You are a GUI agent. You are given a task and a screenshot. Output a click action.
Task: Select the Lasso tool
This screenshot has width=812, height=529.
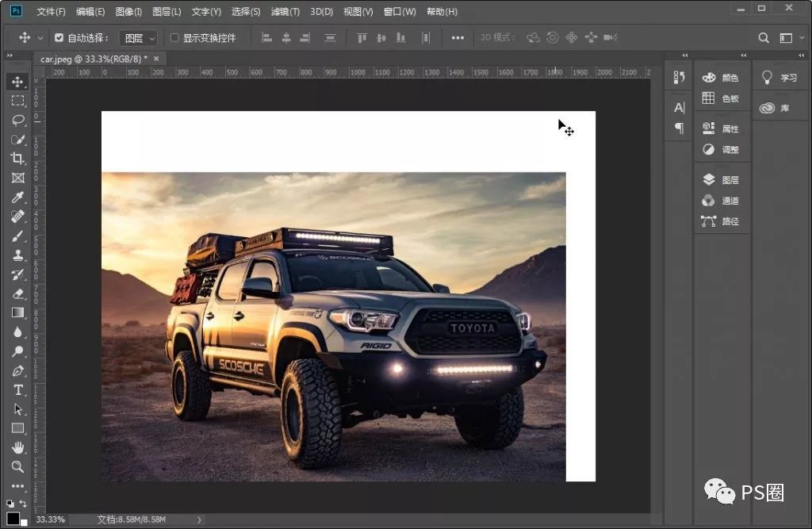17,121
